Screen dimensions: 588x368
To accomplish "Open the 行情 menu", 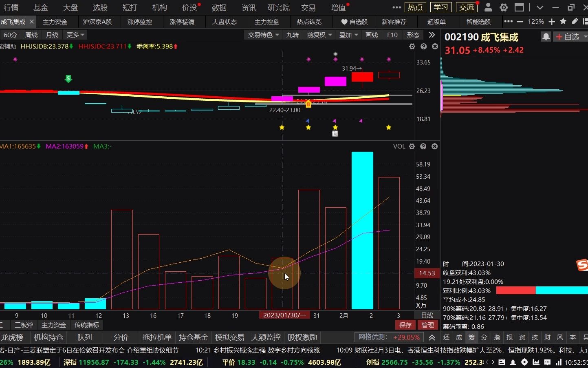I will click(11, 7).
